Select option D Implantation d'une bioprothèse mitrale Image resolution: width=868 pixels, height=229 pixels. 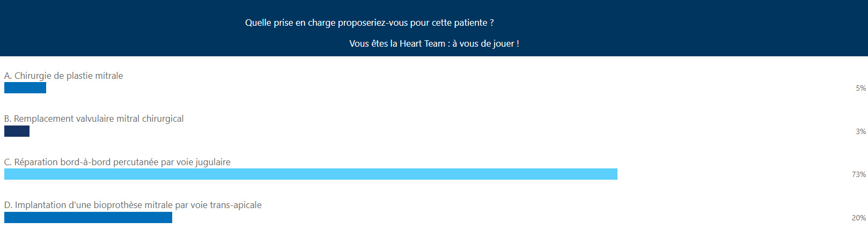pyautogui.click(x=133, y=205)
